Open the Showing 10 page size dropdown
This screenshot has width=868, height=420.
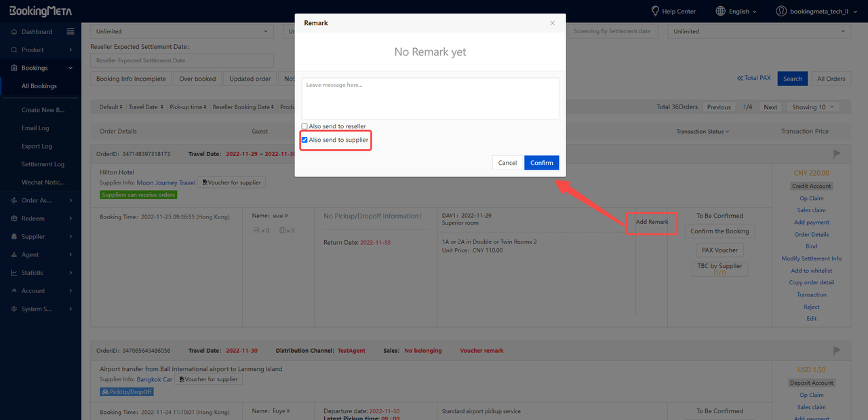(x=813, y=107)
